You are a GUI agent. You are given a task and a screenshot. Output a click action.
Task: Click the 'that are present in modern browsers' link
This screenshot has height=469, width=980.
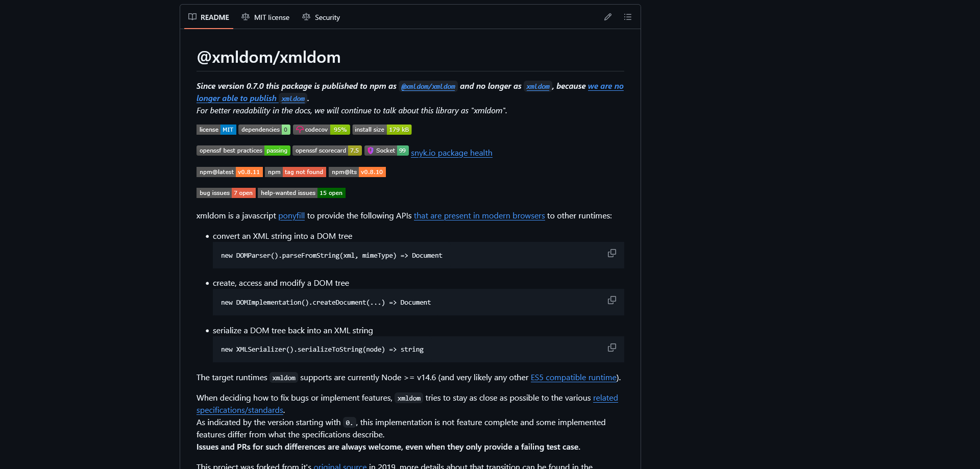(479, 216)
